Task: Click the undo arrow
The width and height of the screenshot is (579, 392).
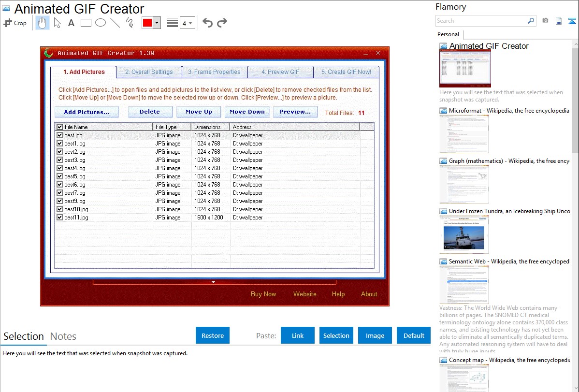Action: [x=207, y=23]
